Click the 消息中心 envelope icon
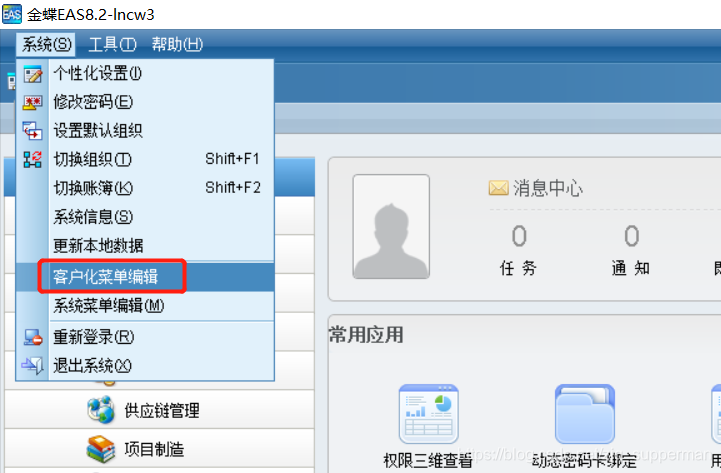 coord(498,188)
